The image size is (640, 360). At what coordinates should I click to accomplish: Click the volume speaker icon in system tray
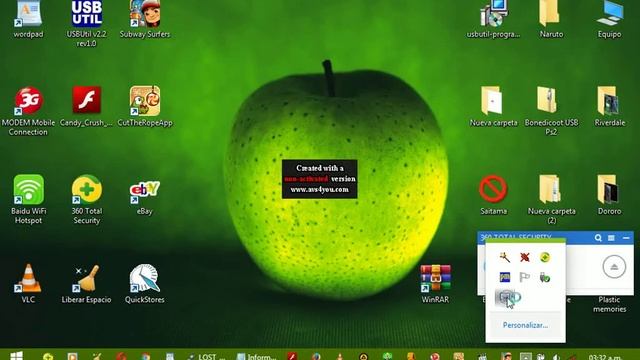coord(556,357)
